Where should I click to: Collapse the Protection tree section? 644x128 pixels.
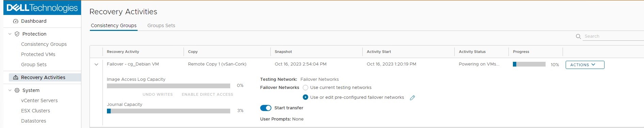[x=10, y=34]
